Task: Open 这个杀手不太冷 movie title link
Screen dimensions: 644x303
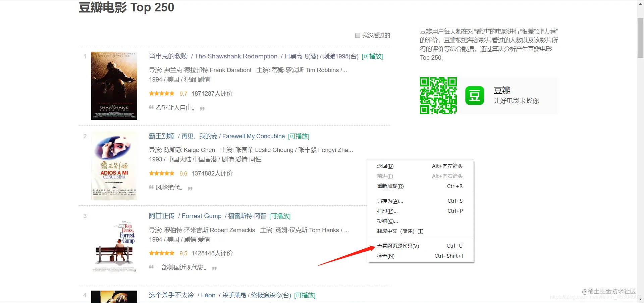Action: point(171,295)
